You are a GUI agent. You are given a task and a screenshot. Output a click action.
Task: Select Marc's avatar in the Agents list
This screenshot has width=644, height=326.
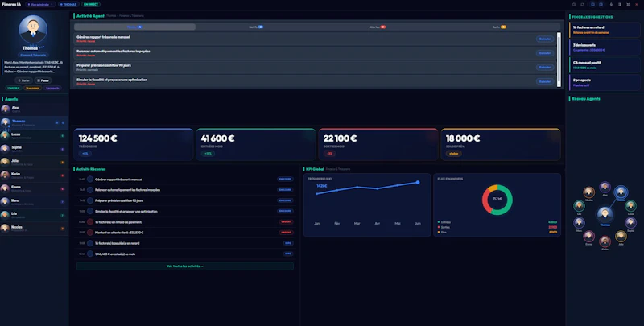[x=5, y=201]
